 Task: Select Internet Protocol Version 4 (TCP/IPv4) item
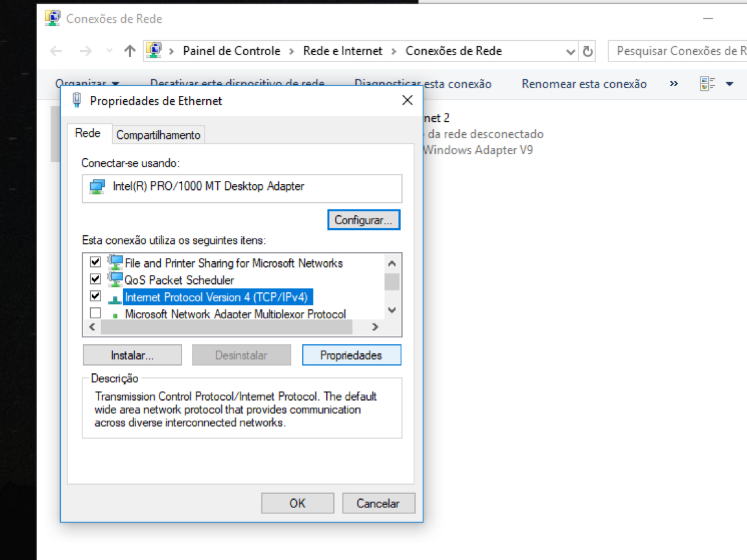(x=218, y=297)
